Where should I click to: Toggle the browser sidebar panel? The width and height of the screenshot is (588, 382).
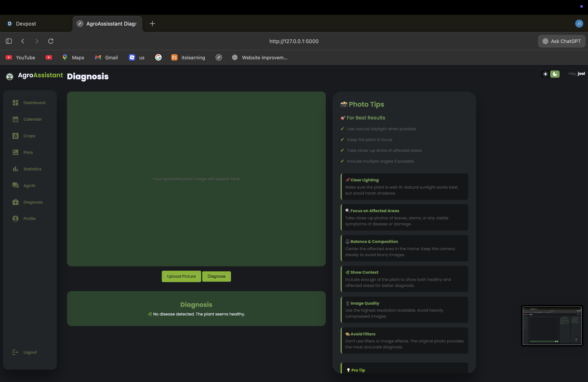click(9, 41)
